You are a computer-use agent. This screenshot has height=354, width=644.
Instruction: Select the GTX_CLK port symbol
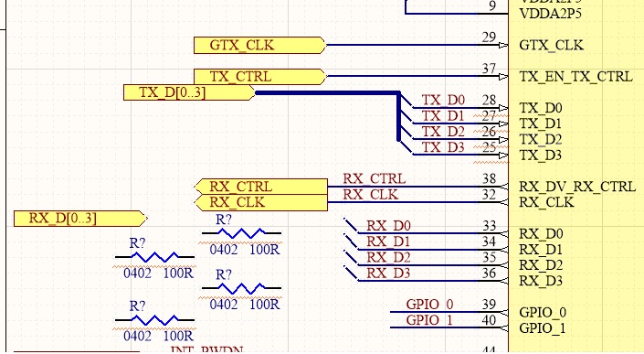click(x=259, y=45)
